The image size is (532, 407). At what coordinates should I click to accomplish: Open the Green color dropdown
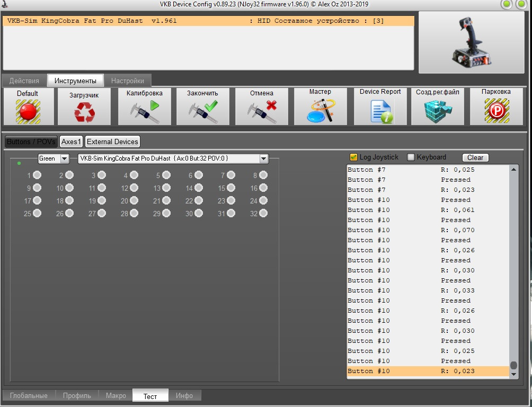pyautogui.click(x=65, y=158)
